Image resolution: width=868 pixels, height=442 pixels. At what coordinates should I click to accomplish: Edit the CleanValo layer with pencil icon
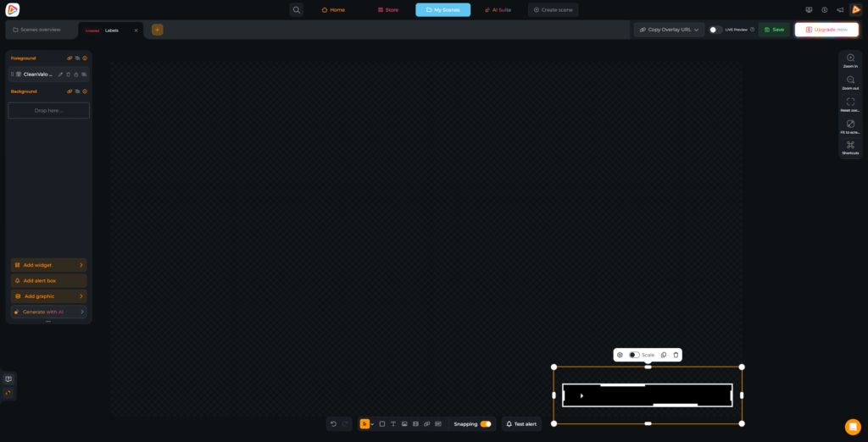point(60,75)
